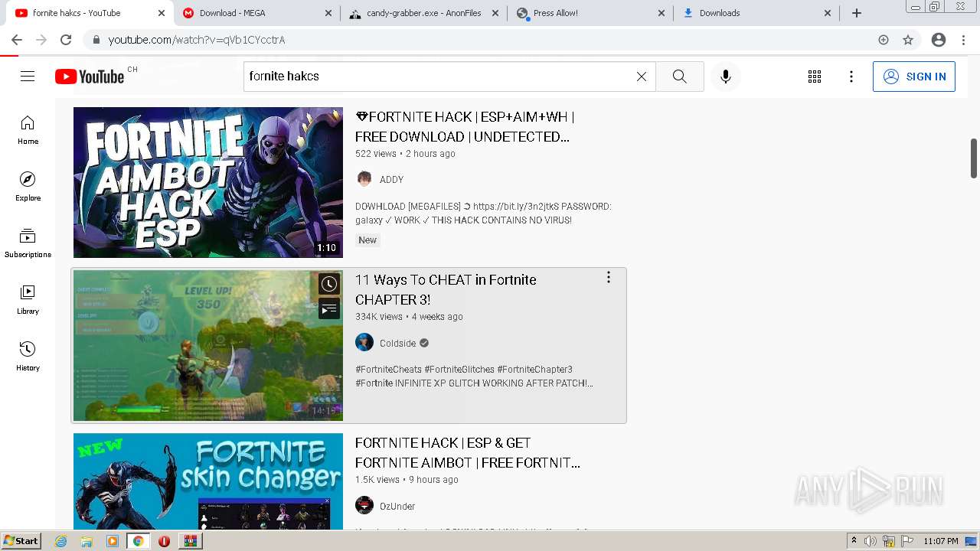The height and width of the screenshot is (551, 980).
Task: Click the magnifier search button
Action: [680, 77]
